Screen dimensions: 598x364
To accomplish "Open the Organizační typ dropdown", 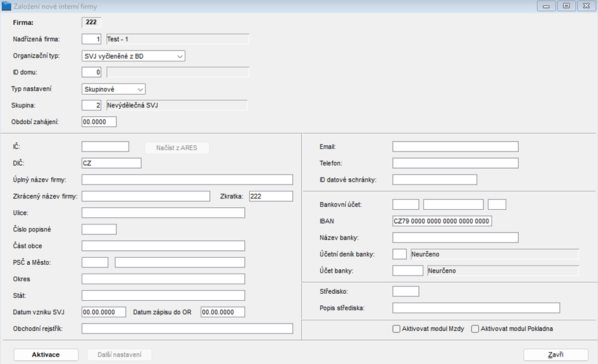I will tap(134, 56).
